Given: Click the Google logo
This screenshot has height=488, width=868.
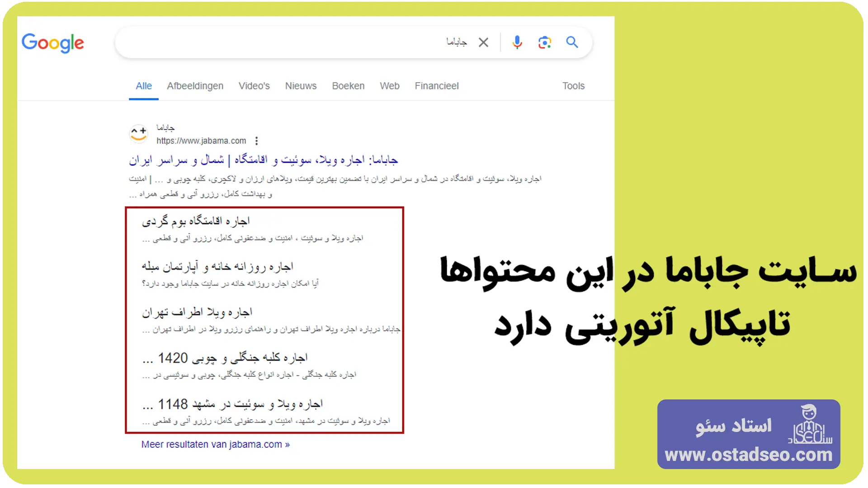Looking at the screenshot, I should [53, 43].
